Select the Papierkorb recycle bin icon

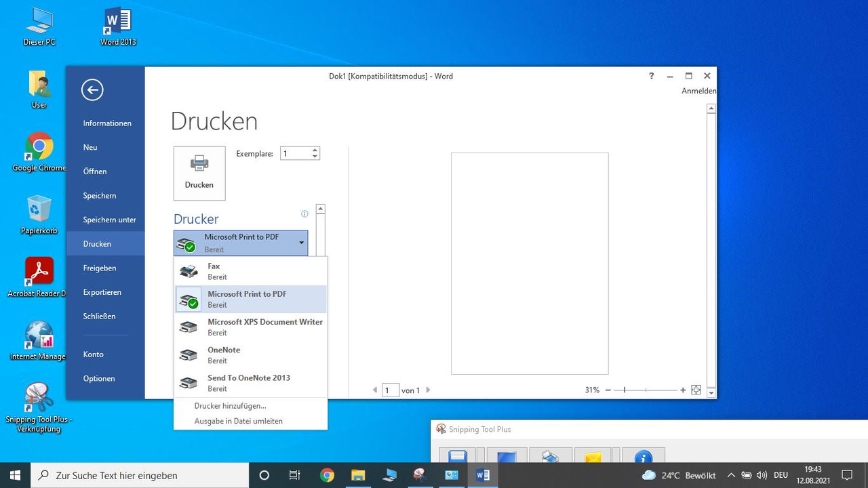[39, 215]
